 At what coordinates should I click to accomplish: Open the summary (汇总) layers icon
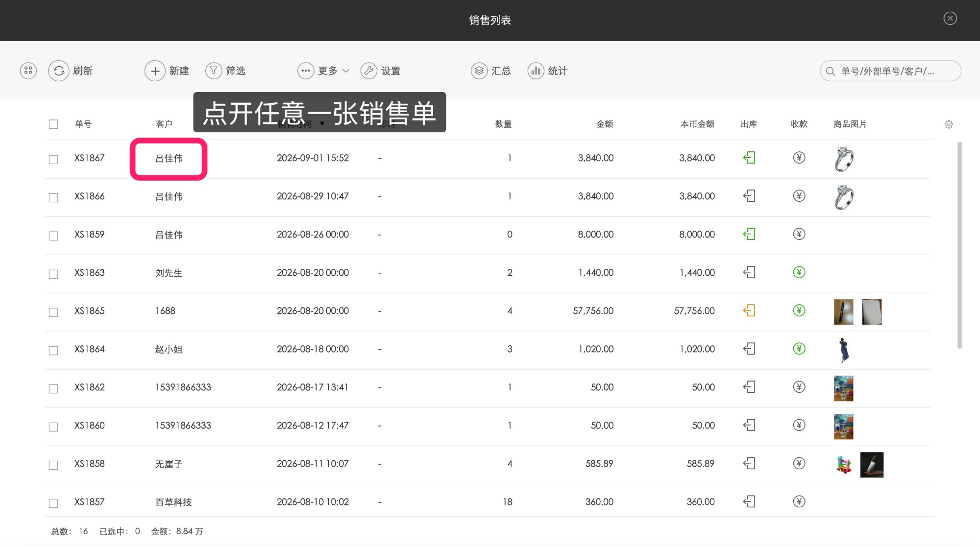(x=479, y=71)
